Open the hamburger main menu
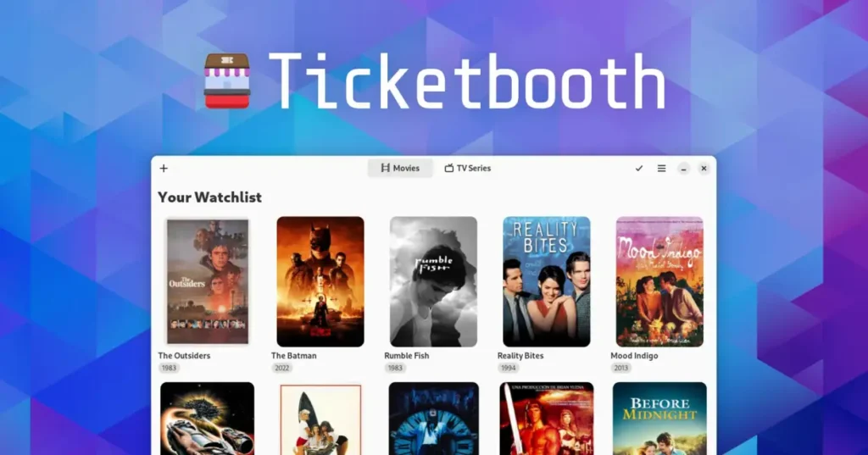The image size is (868, 455). [661, 169]
